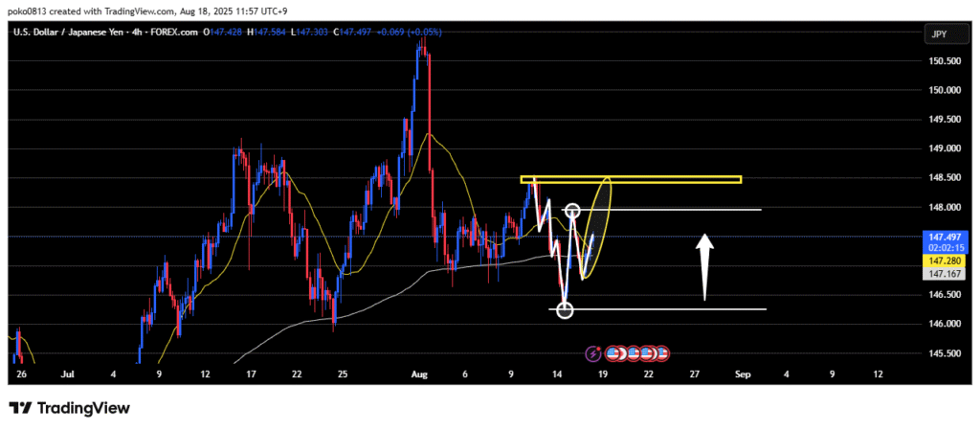Click the Sep label on time axis
980x431 pixels.
pyautogui.click(x=740, y=374)
